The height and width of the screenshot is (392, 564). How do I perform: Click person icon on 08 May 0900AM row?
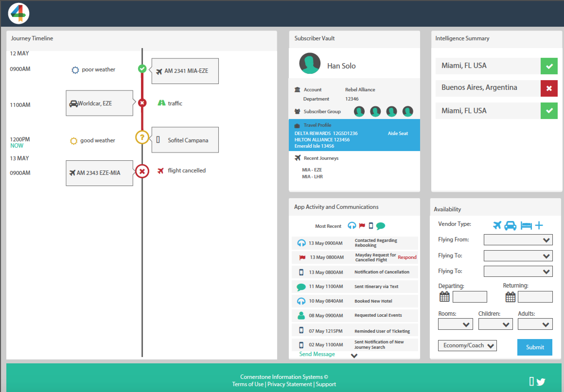pyautogui.click(x=301, y=315)
